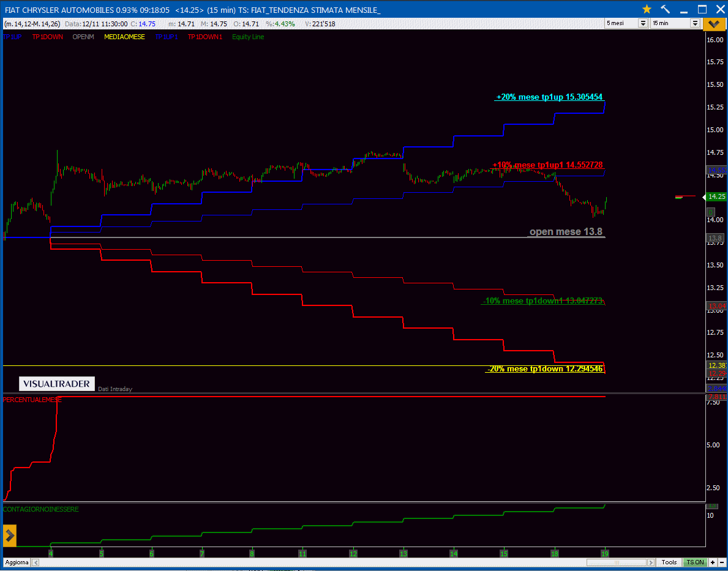The width and height of the screenshot is (728, 571).
Task: Open the hammer tools icon in title bar
Action: 666,9
